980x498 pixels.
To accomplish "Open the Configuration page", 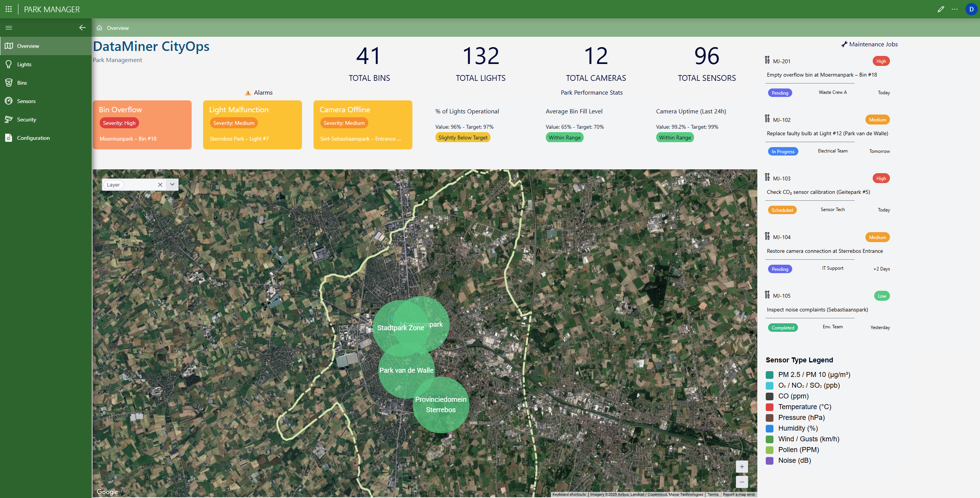I will 33,138.
